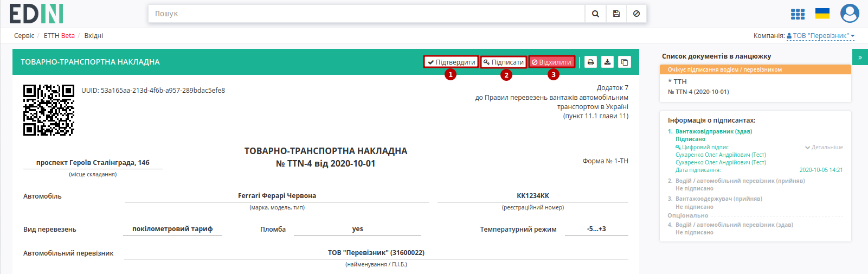Click the ТОВАРНО-ТРАНСПОРТНА НАКЛАДНА green header title
The image size is (868, 274).
90,62
